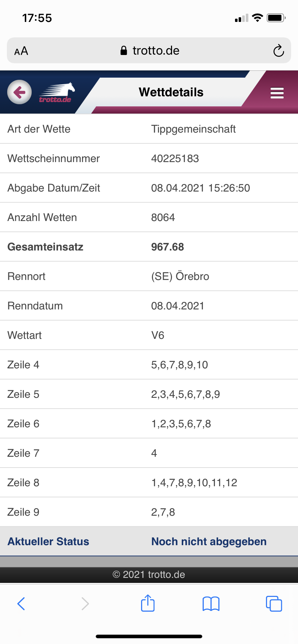The image size is (298, 644).
Task: Tap the Rennort (SE) Örebro value
Action: pos(180,276)
